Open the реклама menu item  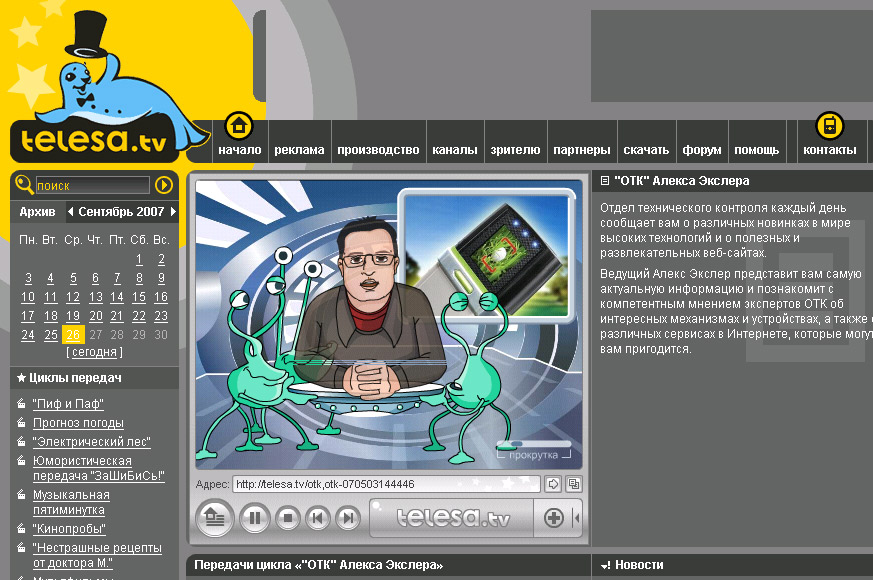299,150
